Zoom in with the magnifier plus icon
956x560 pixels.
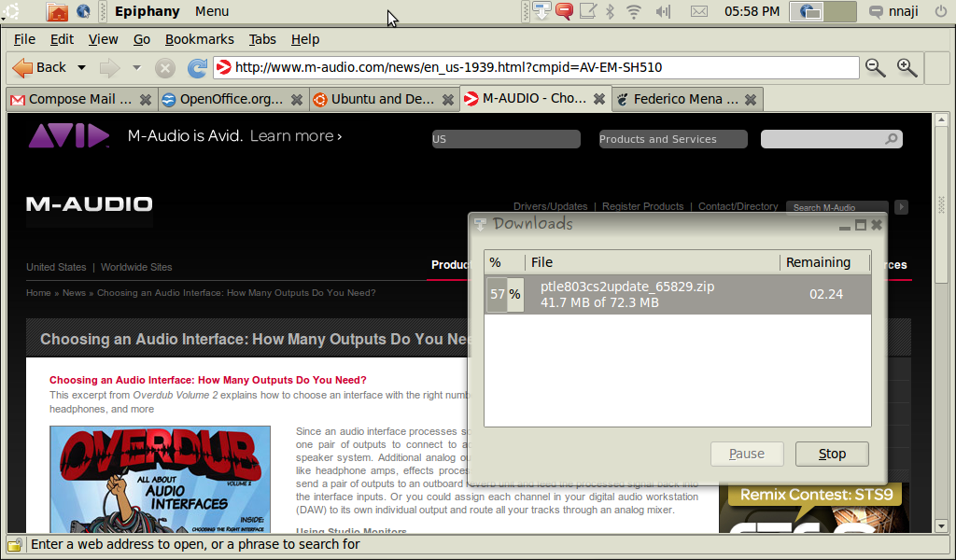(x=907, y=67)
